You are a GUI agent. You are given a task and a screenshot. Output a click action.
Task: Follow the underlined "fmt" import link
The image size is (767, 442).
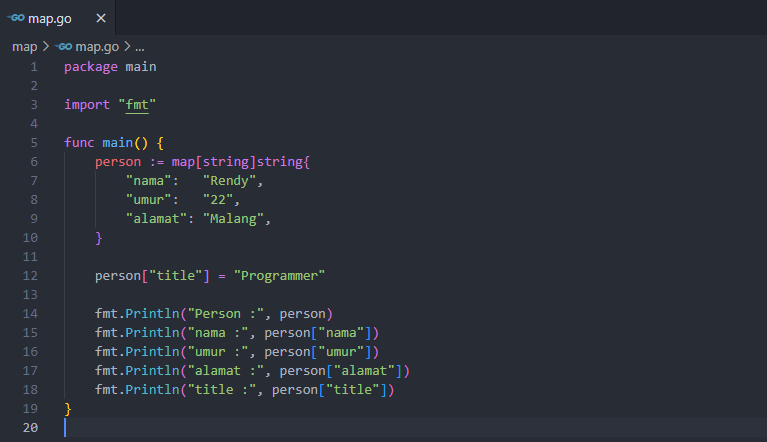137,105
